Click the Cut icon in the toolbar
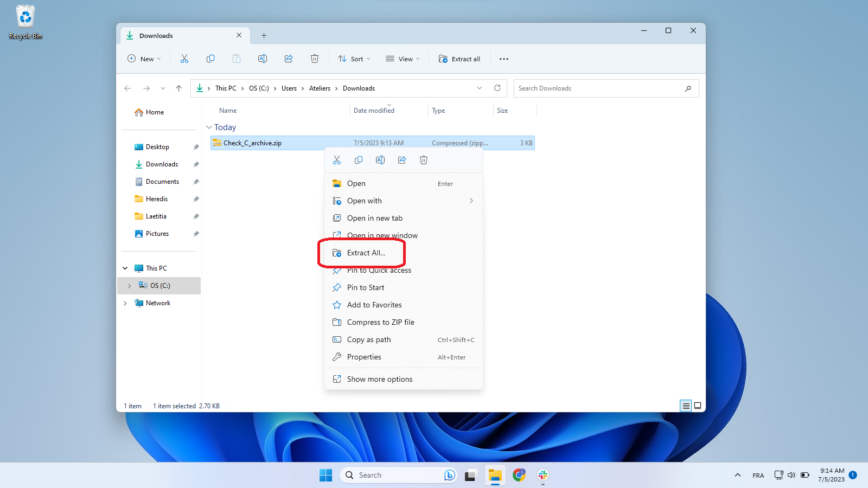Screen dimensions: 868x488 [184, 59]
